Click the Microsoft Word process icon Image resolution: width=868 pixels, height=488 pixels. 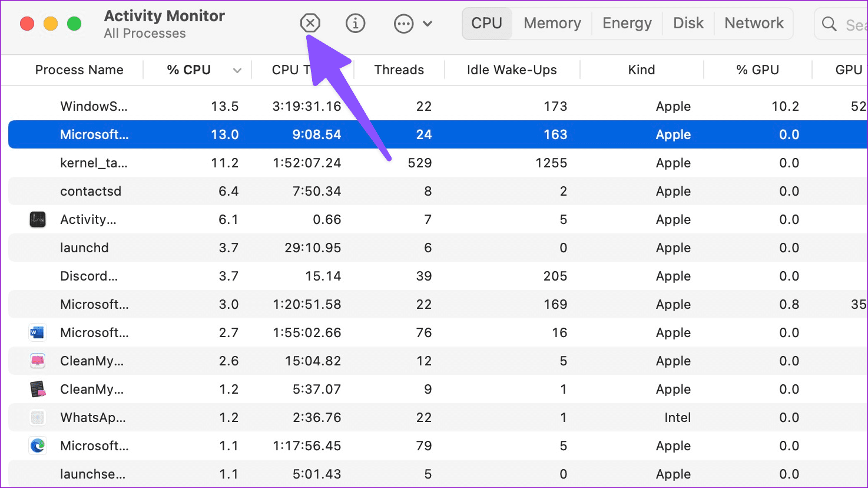[37, 332]
